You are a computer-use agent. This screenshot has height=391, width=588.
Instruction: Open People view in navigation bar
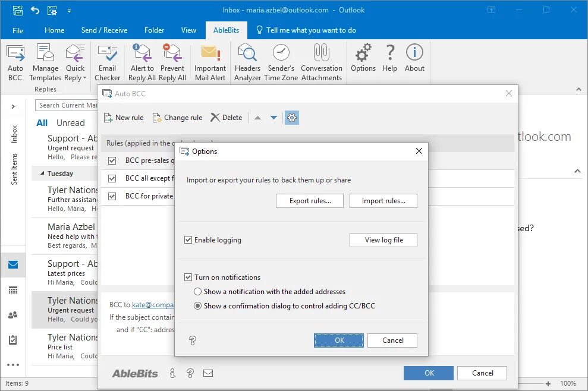pos(13,315)
